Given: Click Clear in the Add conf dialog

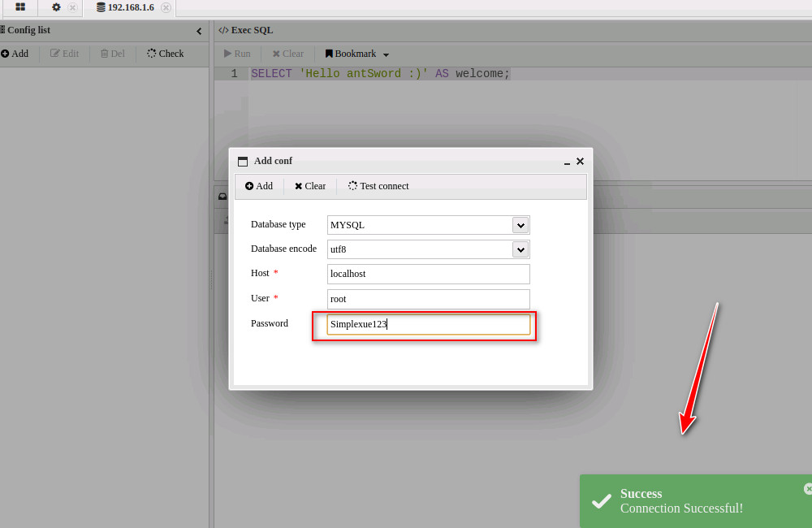Looking at the screenshot, I should pos(310,186).
